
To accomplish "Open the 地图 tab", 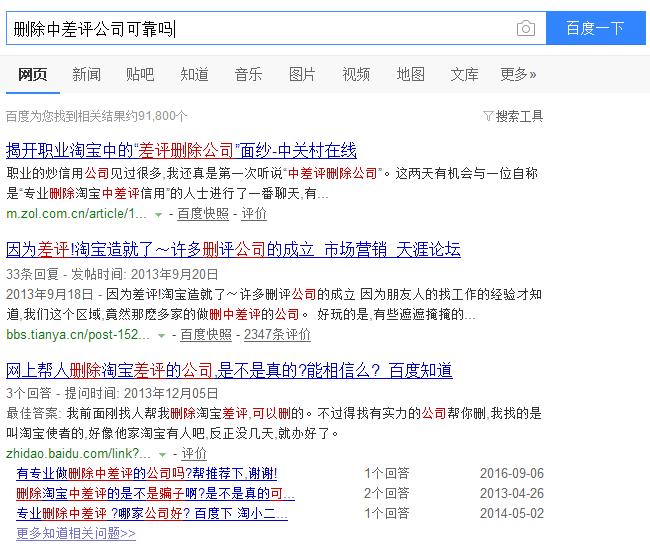I will click(x=410, y=74).
